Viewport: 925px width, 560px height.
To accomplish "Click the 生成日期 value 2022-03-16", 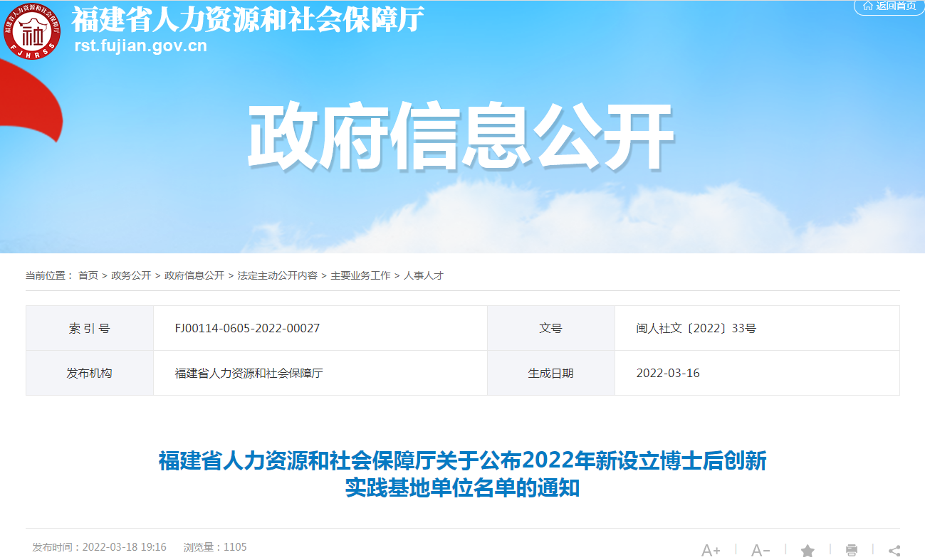I will coord(667,373).
